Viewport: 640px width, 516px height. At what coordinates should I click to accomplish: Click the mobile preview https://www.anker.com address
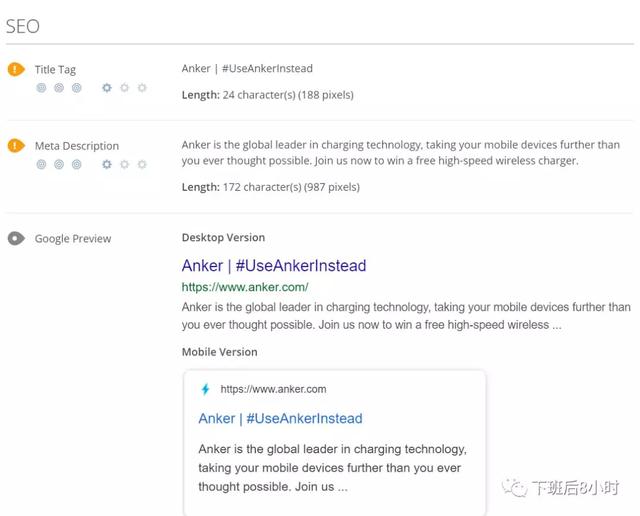pos(273,389)
